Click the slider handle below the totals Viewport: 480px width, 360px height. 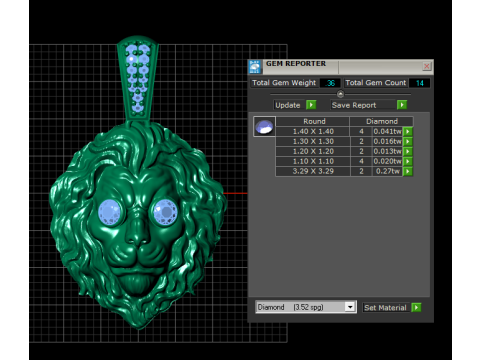pos(340,94)
